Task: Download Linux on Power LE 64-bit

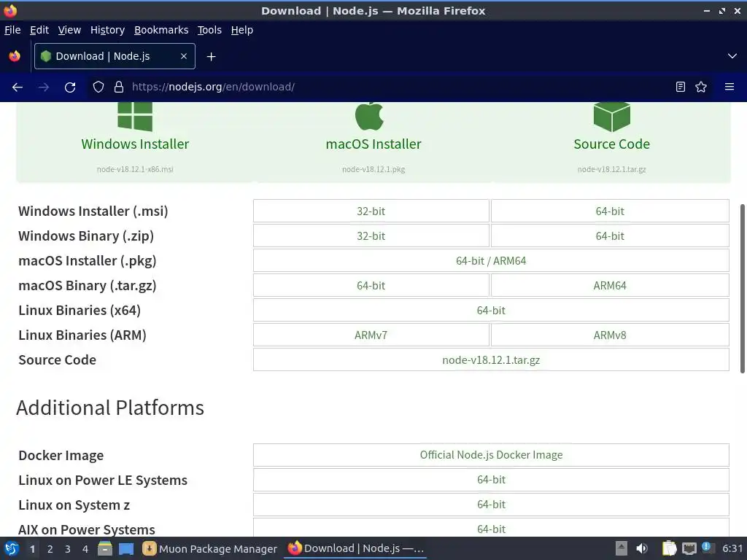Action: coord(491,480)
